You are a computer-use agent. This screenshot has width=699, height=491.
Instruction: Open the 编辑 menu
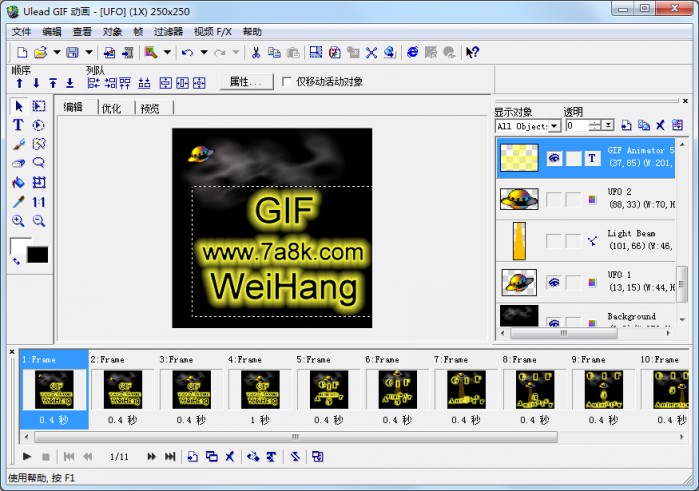click(x=52, y=32)
